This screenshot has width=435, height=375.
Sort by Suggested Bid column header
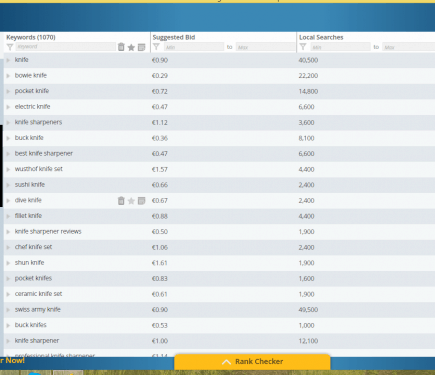point(174,37)
